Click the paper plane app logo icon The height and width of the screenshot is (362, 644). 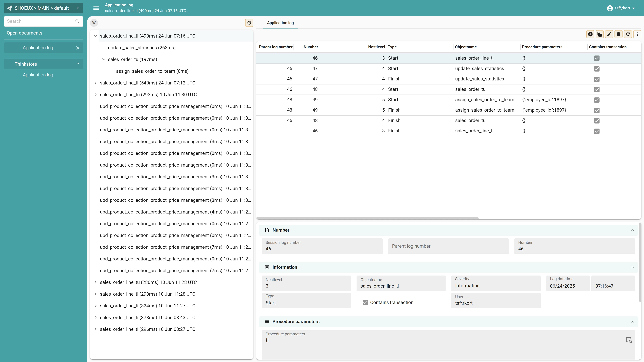(9, 8)
